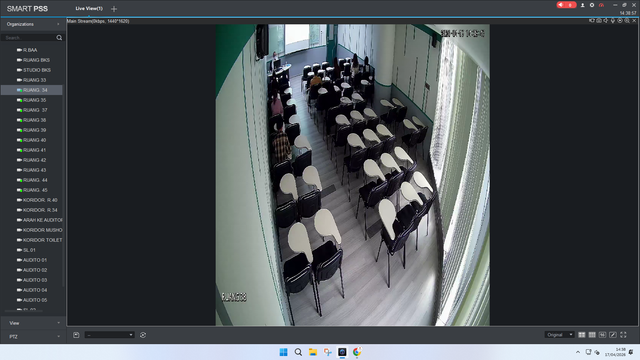Select camera RUANG. 44

35,180
